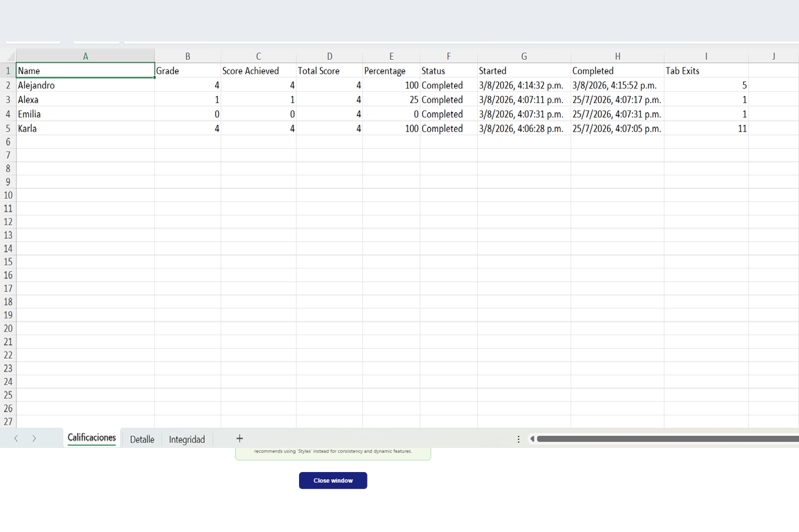Switch to the Calificaciones sheet tab
This screenshot has width=799, height=532.
point(91,438)
